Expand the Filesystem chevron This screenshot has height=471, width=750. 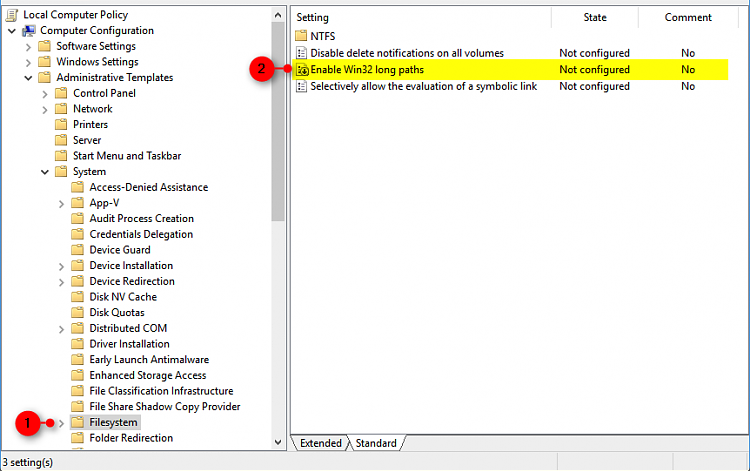point(61,423)
